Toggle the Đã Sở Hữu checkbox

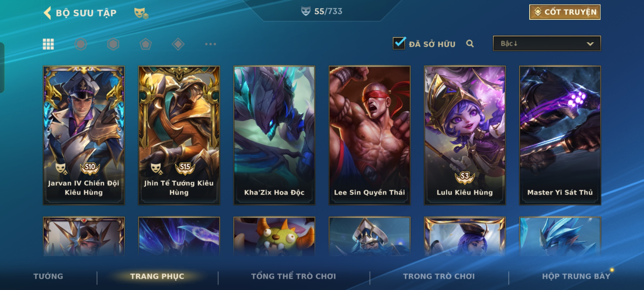[399, 43]
